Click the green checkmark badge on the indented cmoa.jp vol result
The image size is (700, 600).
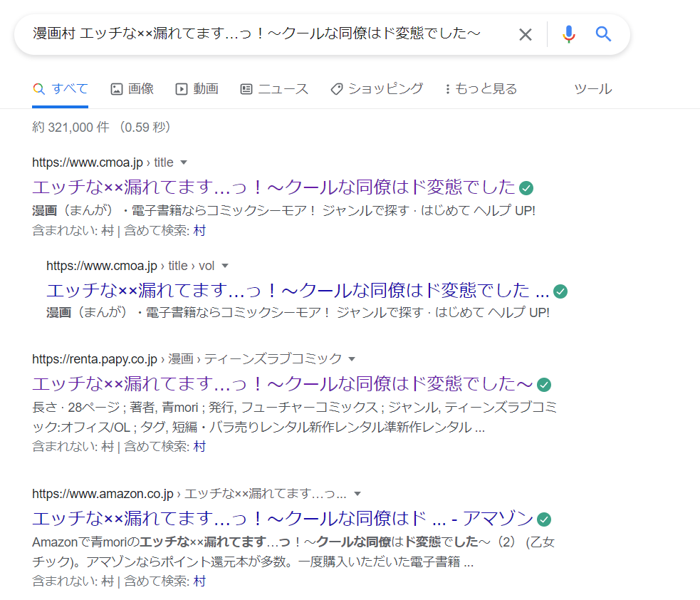pyautogui.click(x=560, y=291)
